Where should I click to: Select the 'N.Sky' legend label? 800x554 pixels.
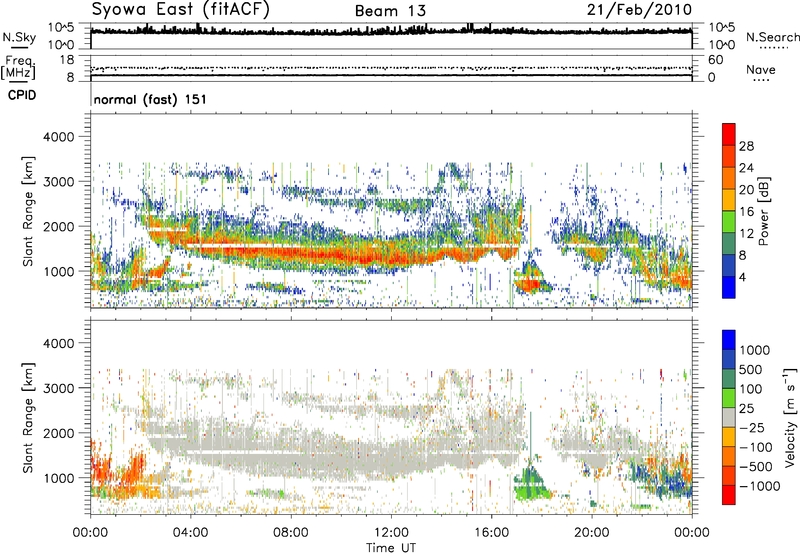pos(19,37)
